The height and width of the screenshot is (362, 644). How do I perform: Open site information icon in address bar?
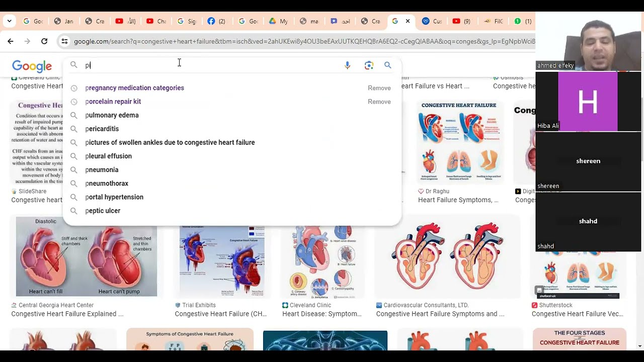[x=64, y=41]
